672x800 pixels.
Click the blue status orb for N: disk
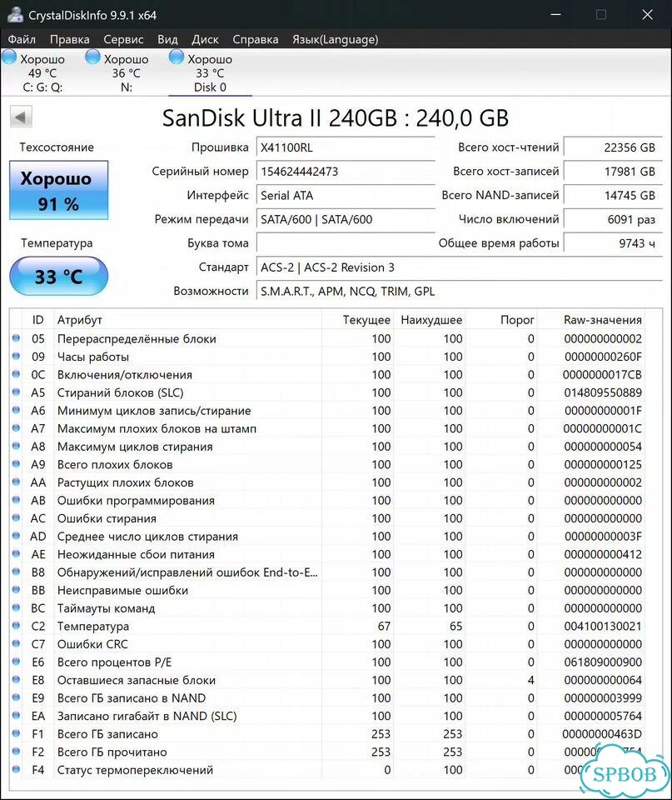click(x=92, y=57)
